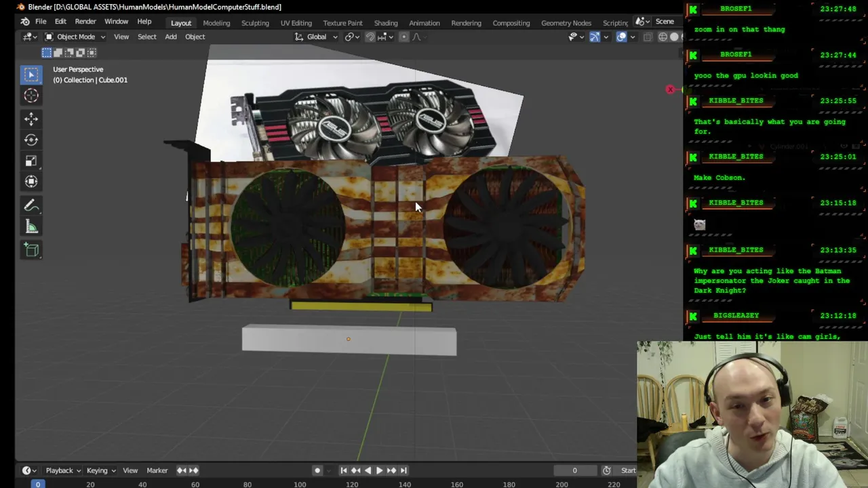Select the Rotate tool
This screenshot has height=488, width=868.
click(31, 140)
